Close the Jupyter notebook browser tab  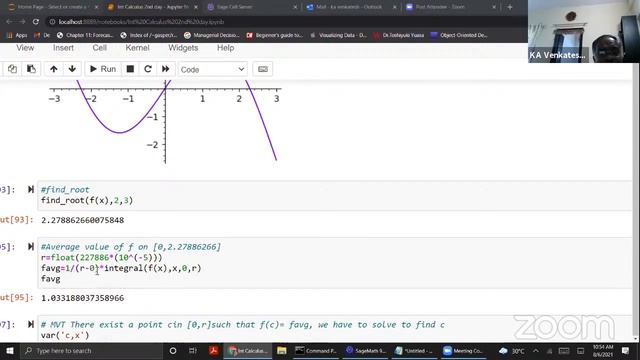pyautogui.click(x=196, y=7)
